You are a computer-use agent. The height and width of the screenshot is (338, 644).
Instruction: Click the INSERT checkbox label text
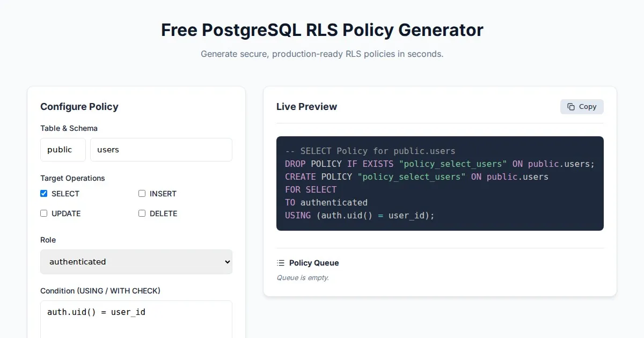163,194
